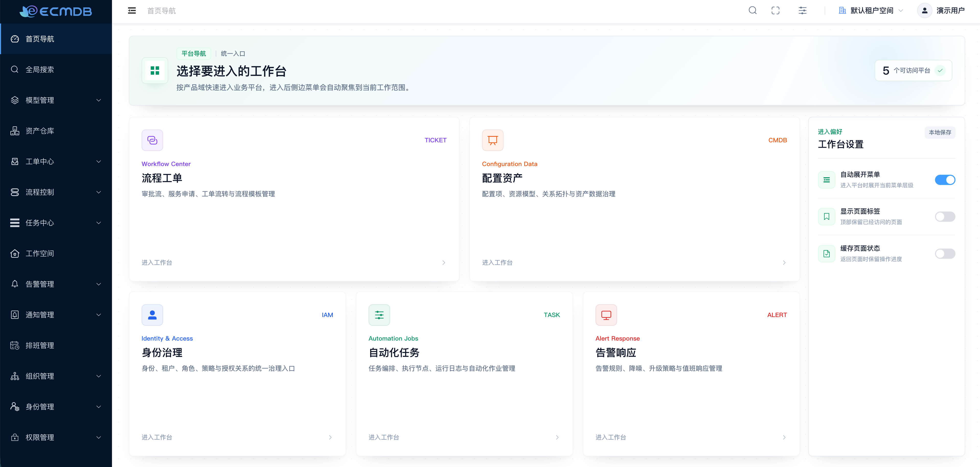Enable the 显示页面标签 switch

point(945,217)
